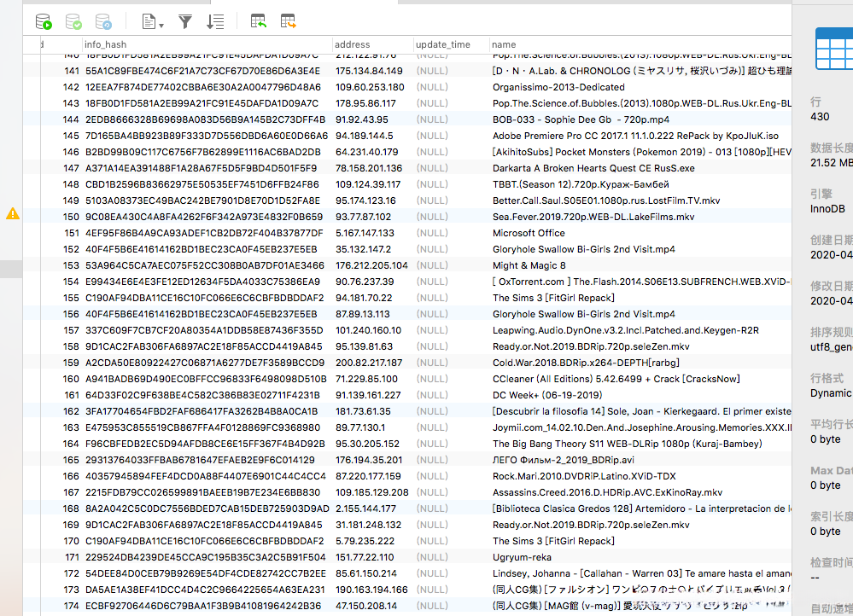
Task: Select 'Assassins.Creed.2016.D.HDRip.AVC.ExKinoRay.mkv'
Action: point(607,492)
